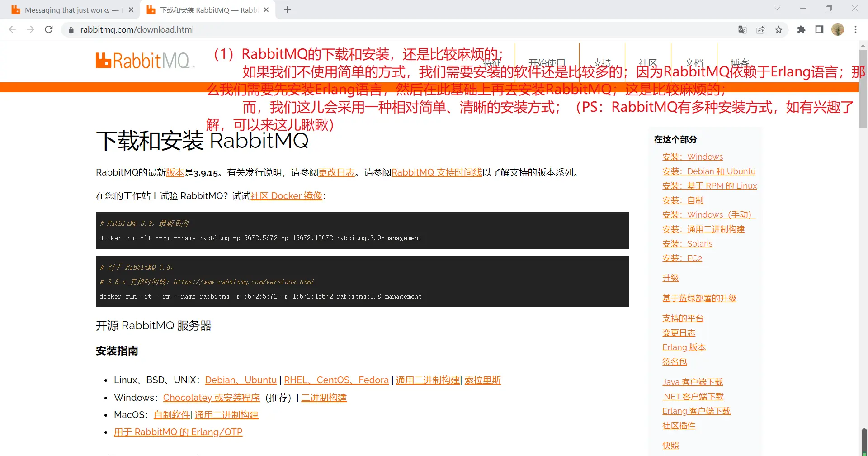Open Windows 二进制构建 link

pyautogui.click(x=324, y=398)
